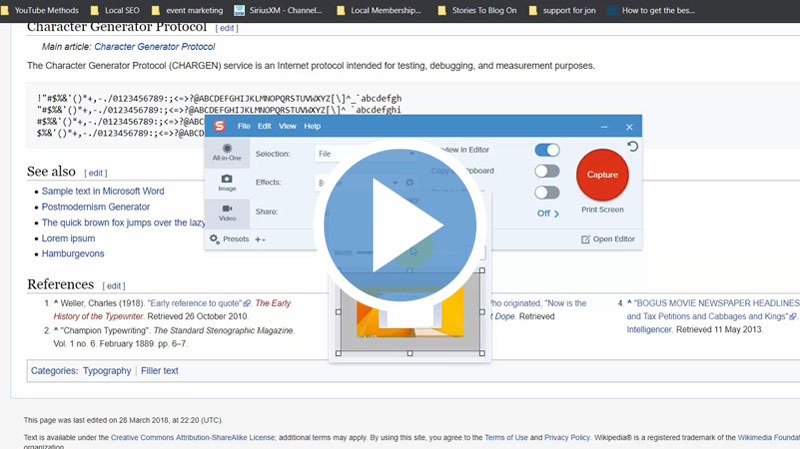Expand the Off time delay option
This screenshot has width=800, height=449.
[548, 213]
